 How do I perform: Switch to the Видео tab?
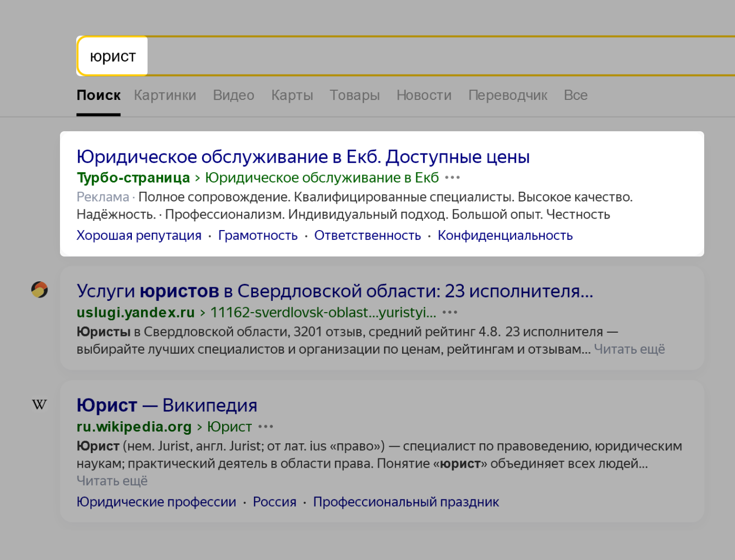click(x=233, y=95)
